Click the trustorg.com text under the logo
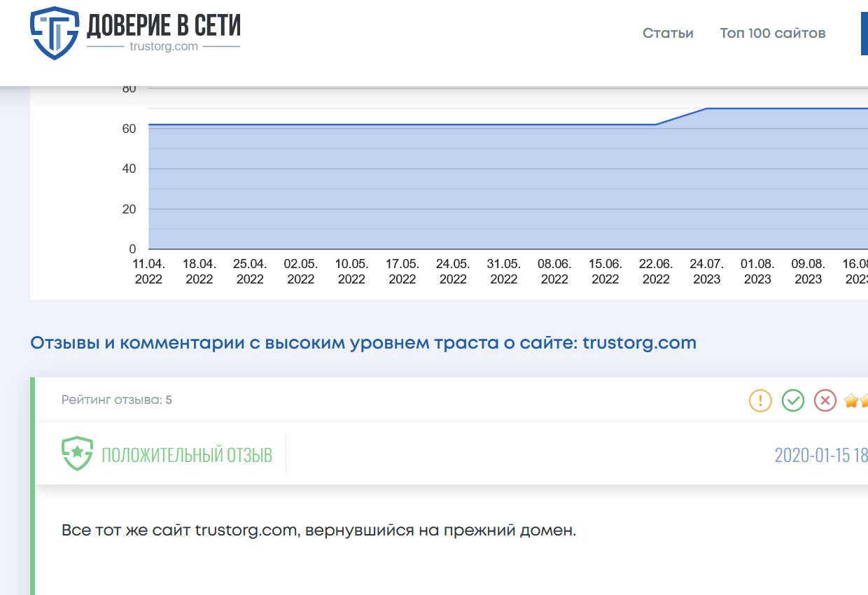Image resolution: width=868 pixels, height=595 pixels. click(x=164, y=46)
